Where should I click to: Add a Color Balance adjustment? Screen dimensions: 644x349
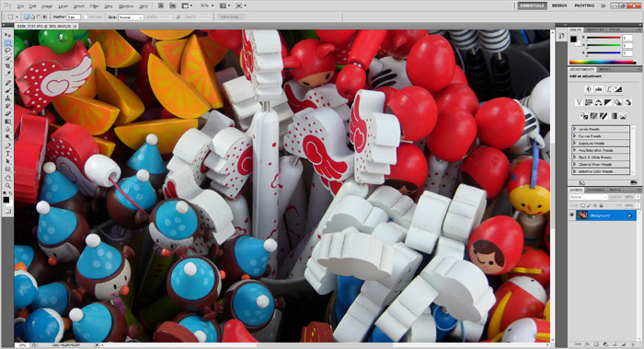tap(598, 102)
